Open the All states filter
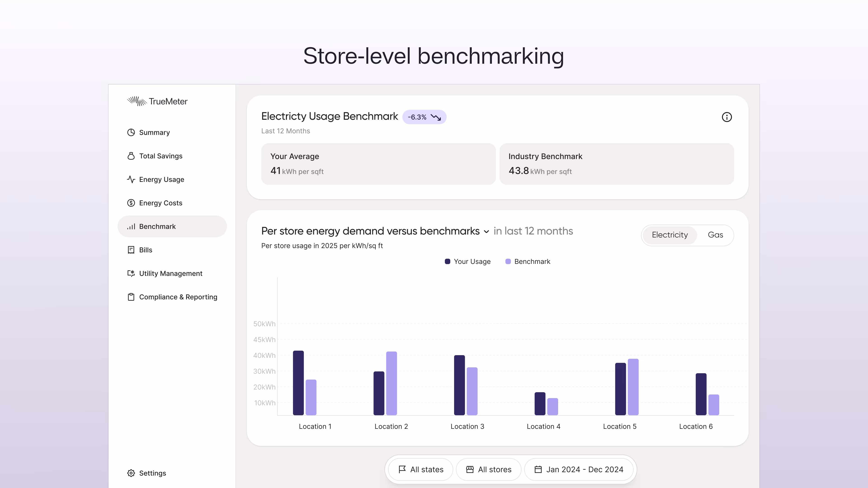 point(420,469)
